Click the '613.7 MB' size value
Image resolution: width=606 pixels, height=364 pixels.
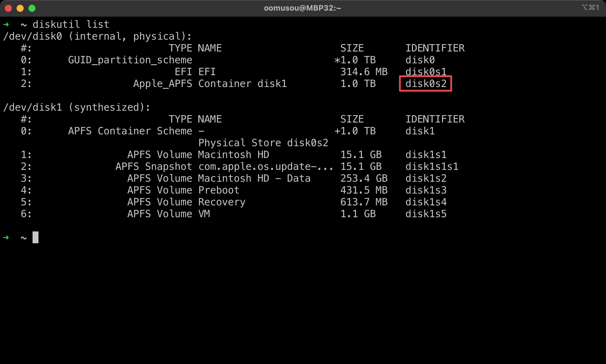(x=364, y=202)
